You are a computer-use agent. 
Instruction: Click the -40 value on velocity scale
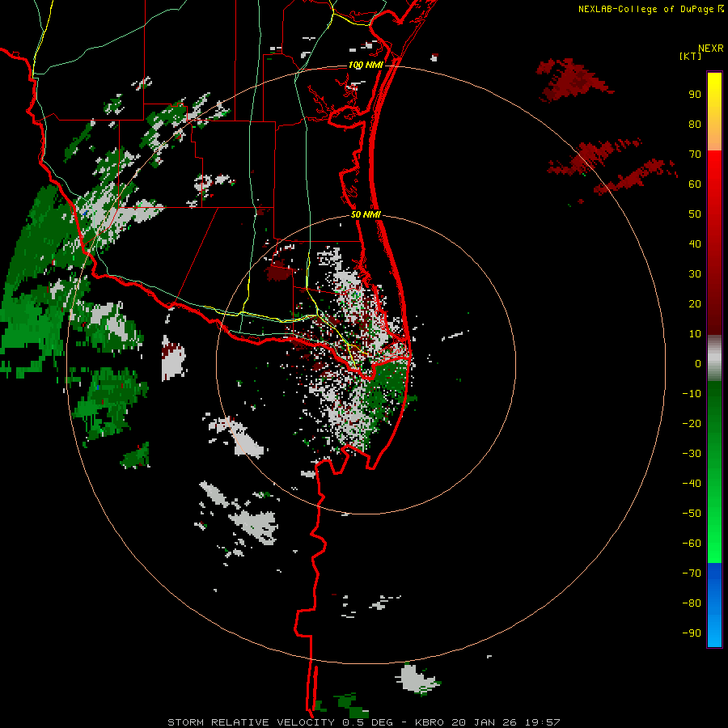692,484
